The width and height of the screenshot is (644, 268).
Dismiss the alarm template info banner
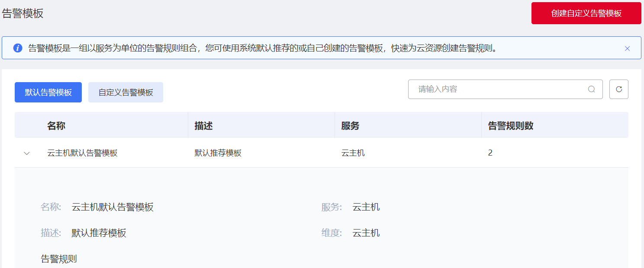point(627,48)
